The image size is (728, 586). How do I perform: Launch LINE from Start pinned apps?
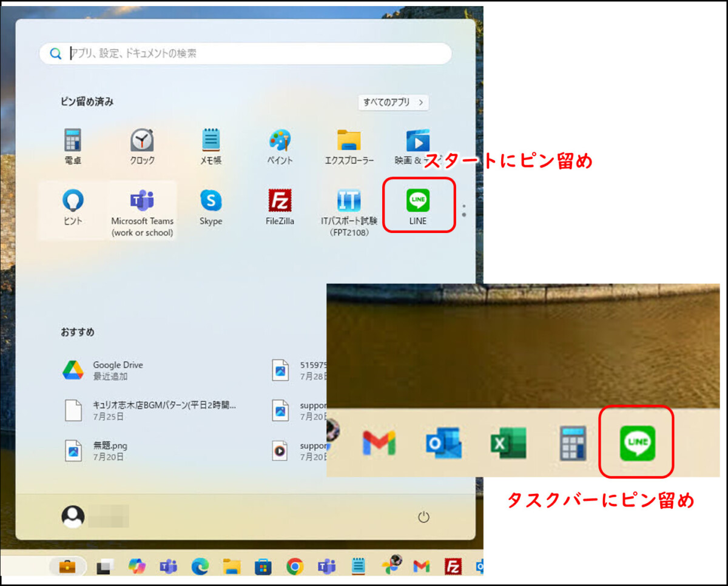418,206
